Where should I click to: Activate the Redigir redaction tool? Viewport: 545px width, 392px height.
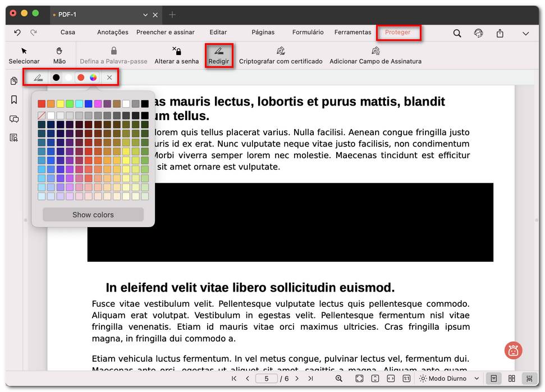[219, 56]
